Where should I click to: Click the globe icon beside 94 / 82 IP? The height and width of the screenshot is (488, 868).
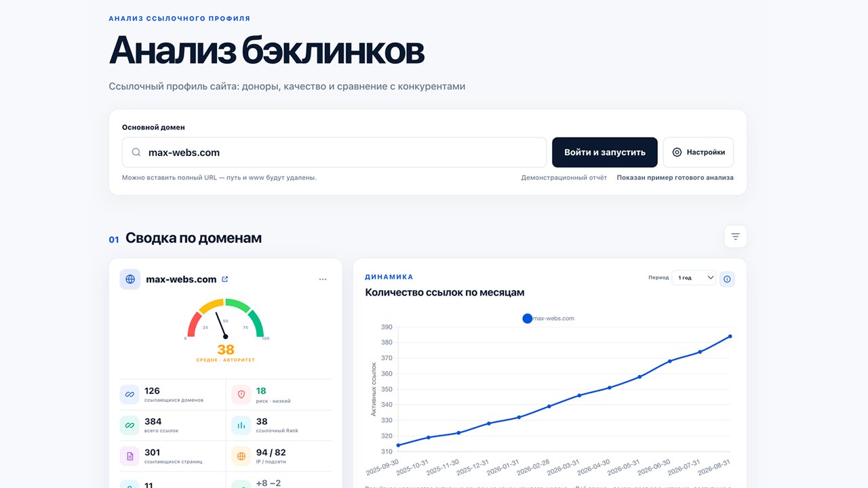point(241,456)
